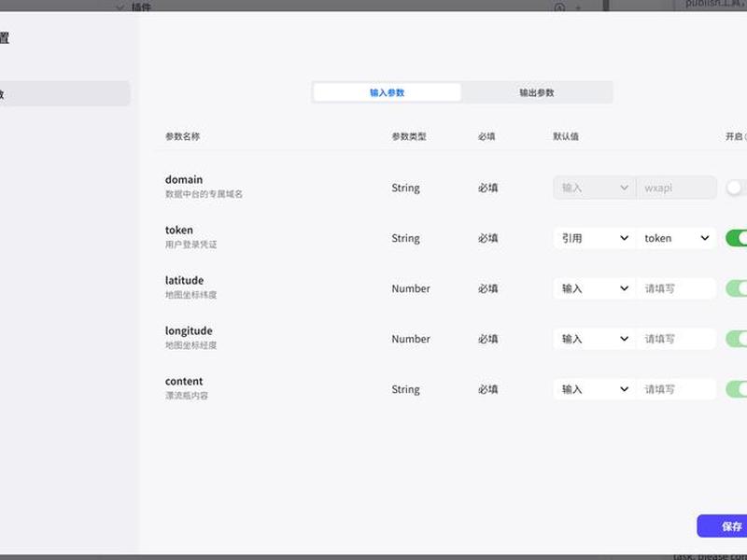Open the longitude row 输入 dropdown
This screenshot has height=560, width=747.
coord(595,339)
